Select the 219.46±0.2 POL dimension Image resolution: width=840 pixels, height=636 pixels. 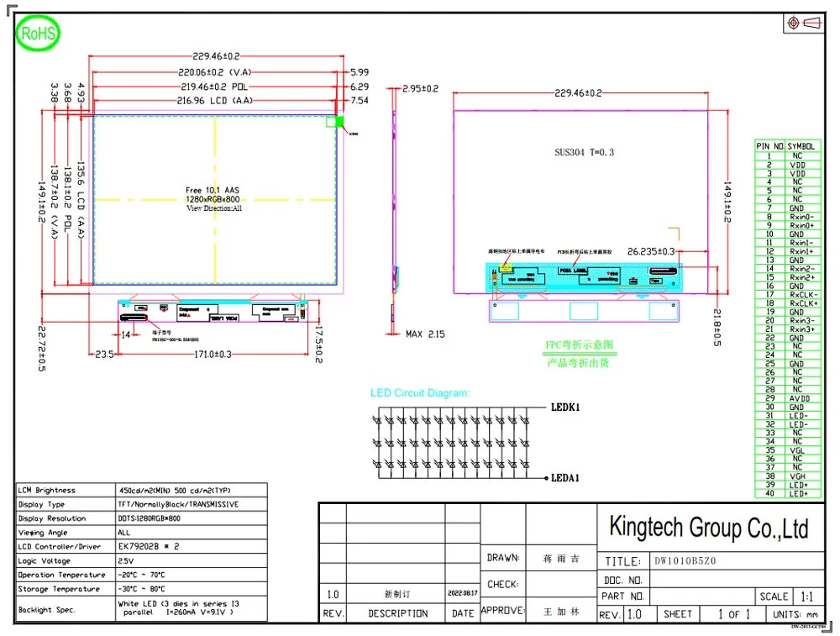214,87
